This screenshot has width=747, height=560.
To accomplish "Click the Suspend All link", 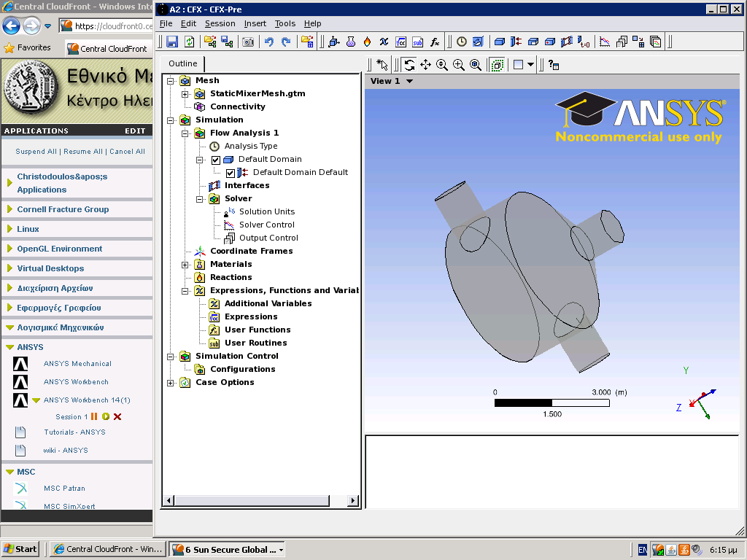I will point(36,152).
